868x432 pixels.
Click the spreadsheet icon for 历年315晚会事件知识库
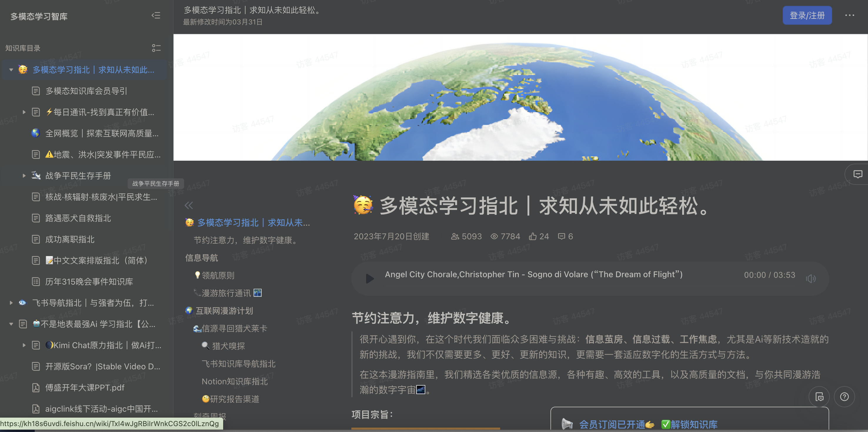pos(36,282)
